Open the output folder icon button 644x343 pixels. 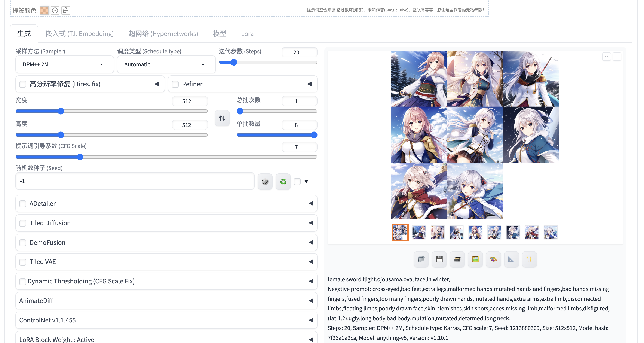421,259
